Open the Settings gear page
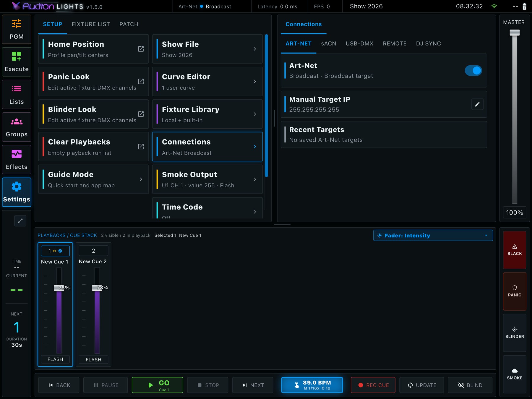The width and height of the screenshot is (532, 399). point(17,192)
